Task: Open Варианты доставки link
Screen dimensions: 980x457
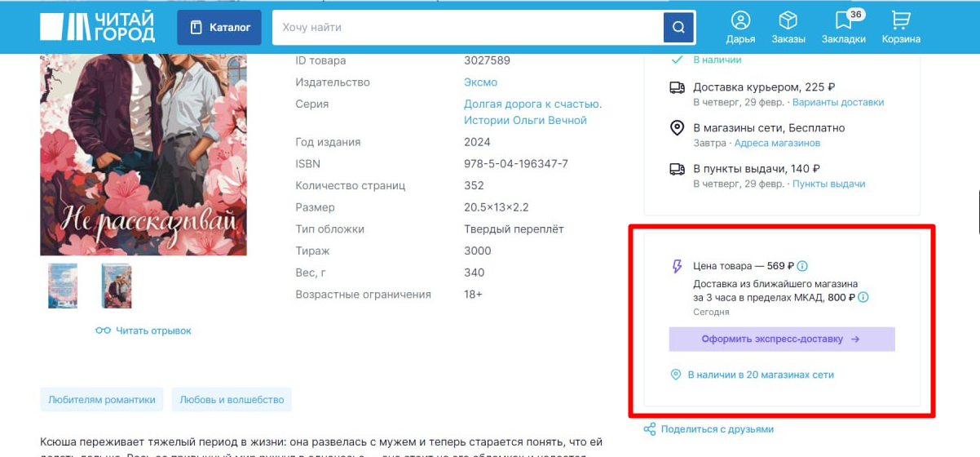Action: (x=837, y=103)
